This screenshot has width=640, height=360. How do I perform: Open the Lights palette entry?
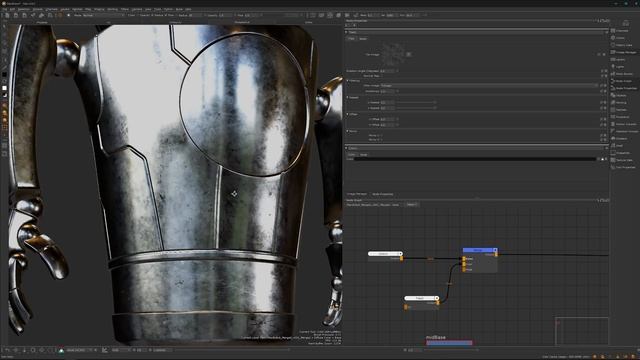620,67
